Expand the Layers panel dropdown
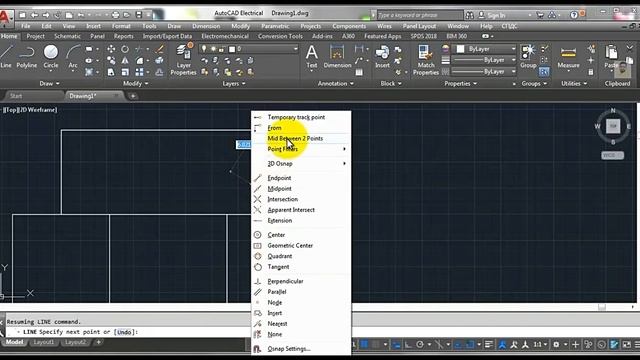Screen dimensions: 640x360 point(234,84)
